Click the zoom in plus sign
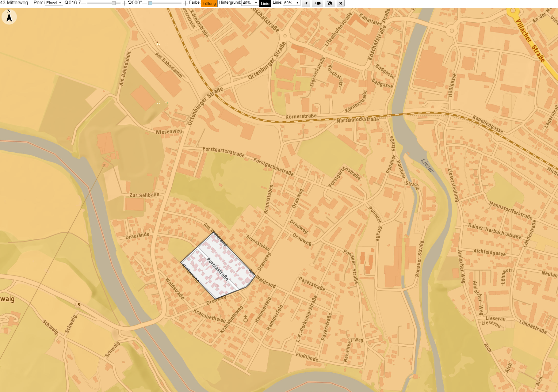The image size is (558, 392). coord(124,3)
